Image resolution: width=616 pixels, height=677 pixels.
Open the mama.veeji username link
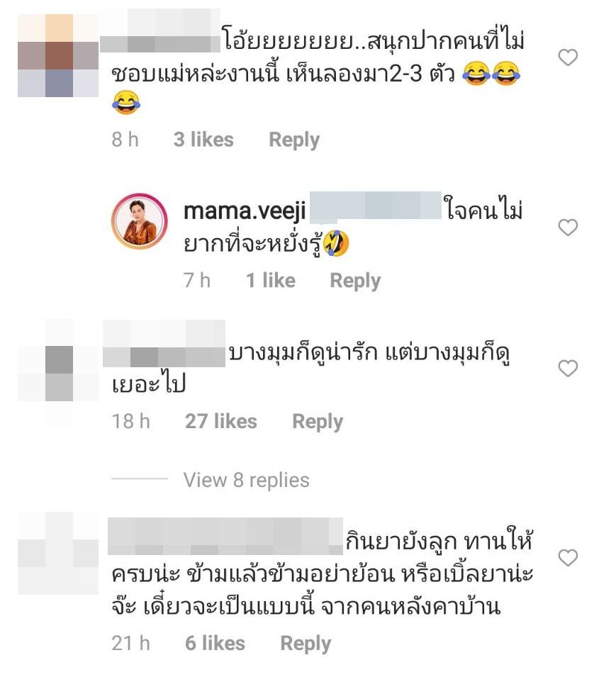point(245,211)
